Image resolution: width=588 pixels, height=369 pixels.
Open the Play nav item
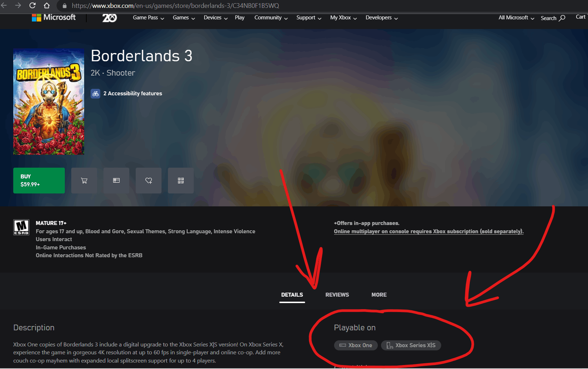tap(240, 18)
